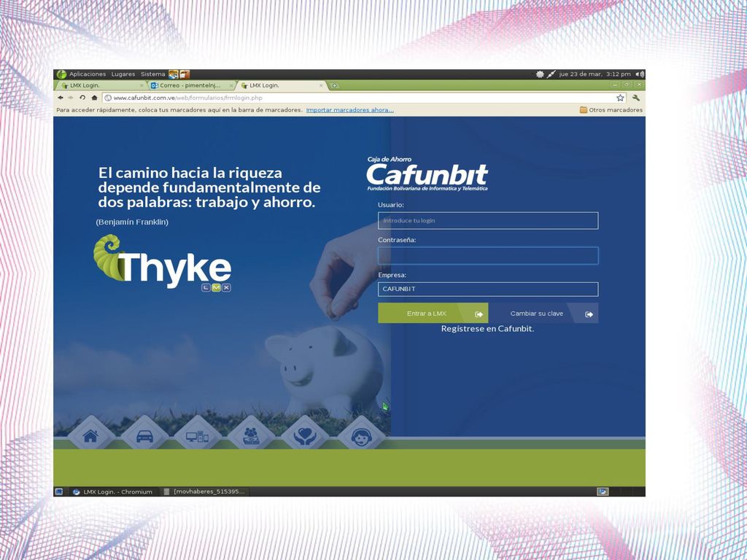Viewport: 747px width, 560px height.
Task: Click second launcher icon right of Sistema
Action: click(185, 74)
